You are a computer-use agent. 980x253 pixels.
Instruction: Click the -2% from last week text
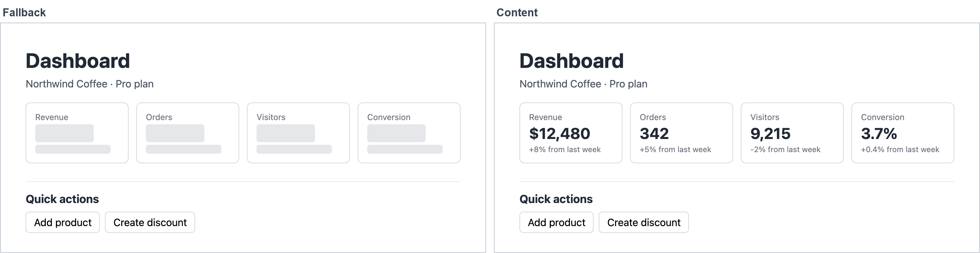tap(786, 150)
